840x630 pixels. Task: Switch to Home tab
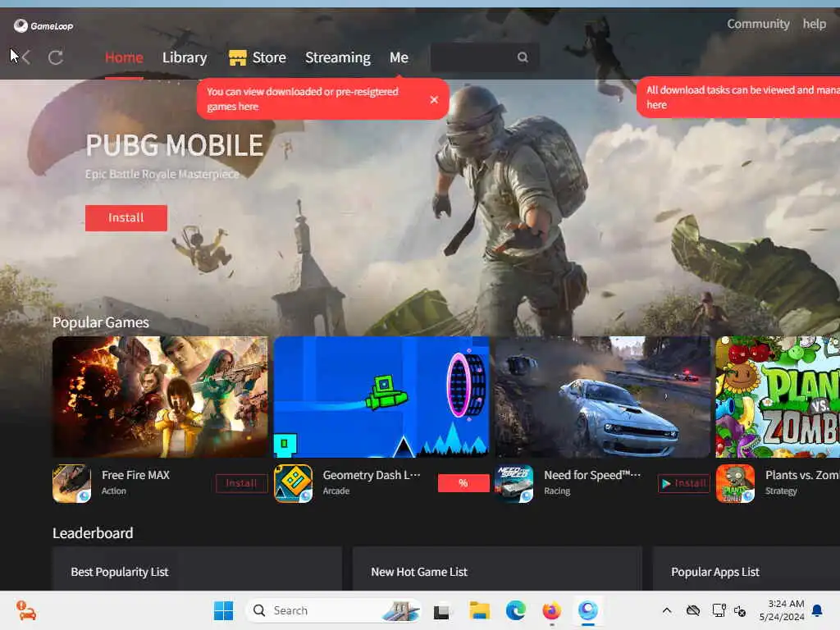124,57
